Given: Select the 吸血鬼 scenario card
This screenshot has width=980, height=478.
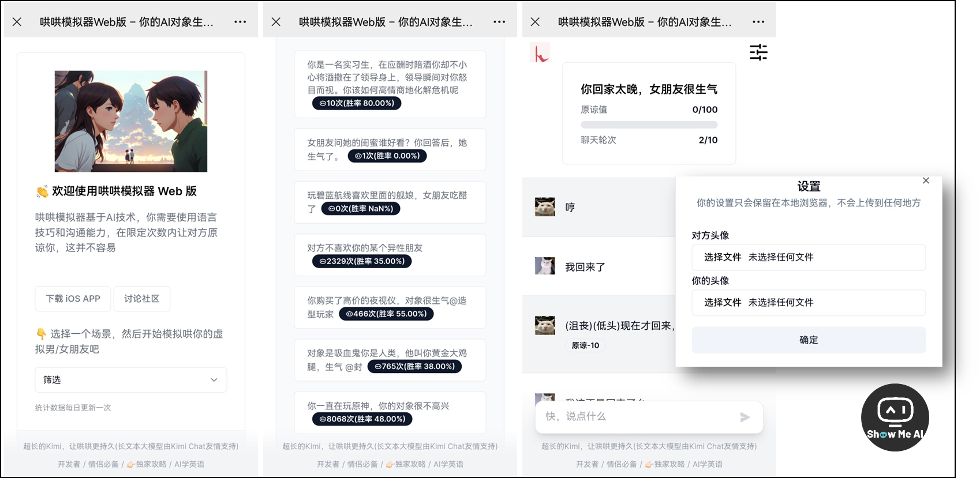Looking at the screenshot, I should pyautogui.click(x=390, y=360).
